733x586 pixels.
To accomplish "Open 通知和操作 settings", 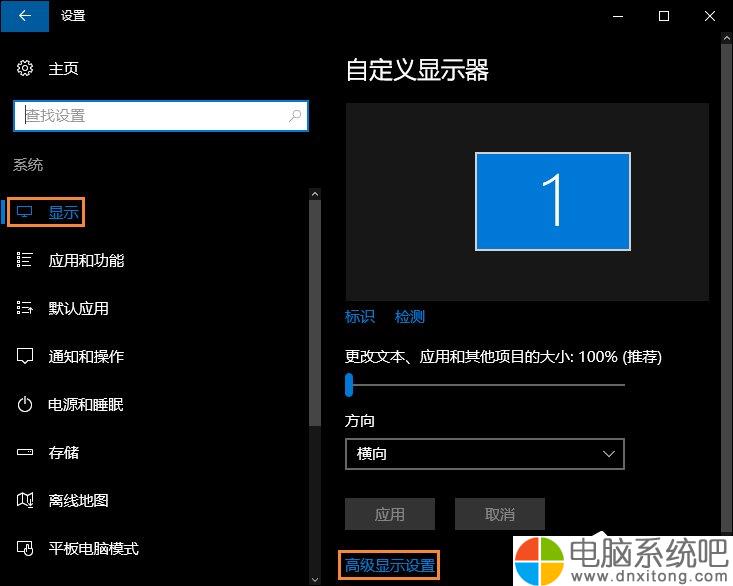I will (x=86, y=357).
